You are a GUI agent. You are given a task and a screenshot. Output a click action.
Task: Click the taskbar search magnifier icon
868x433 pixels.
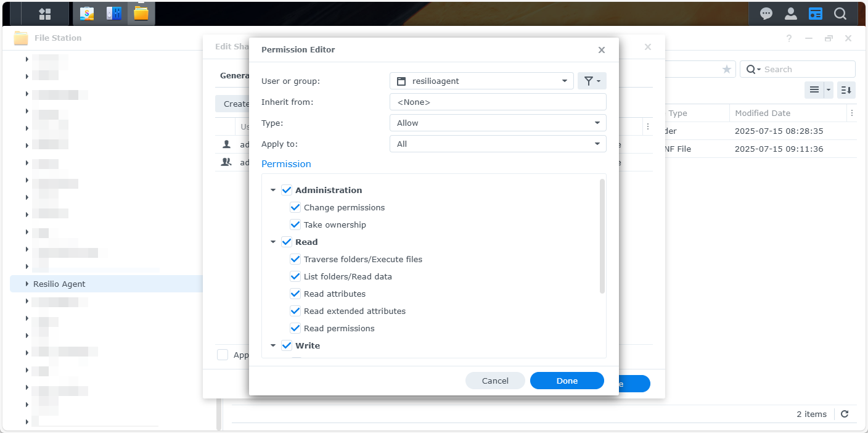coord(840,14)
